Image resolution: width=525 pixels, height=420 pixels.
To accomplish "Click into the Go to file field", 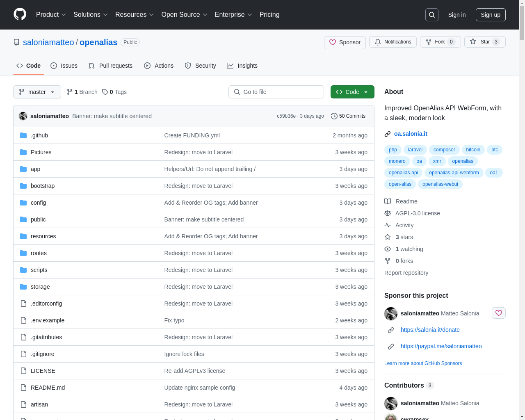I will (276, 92).
